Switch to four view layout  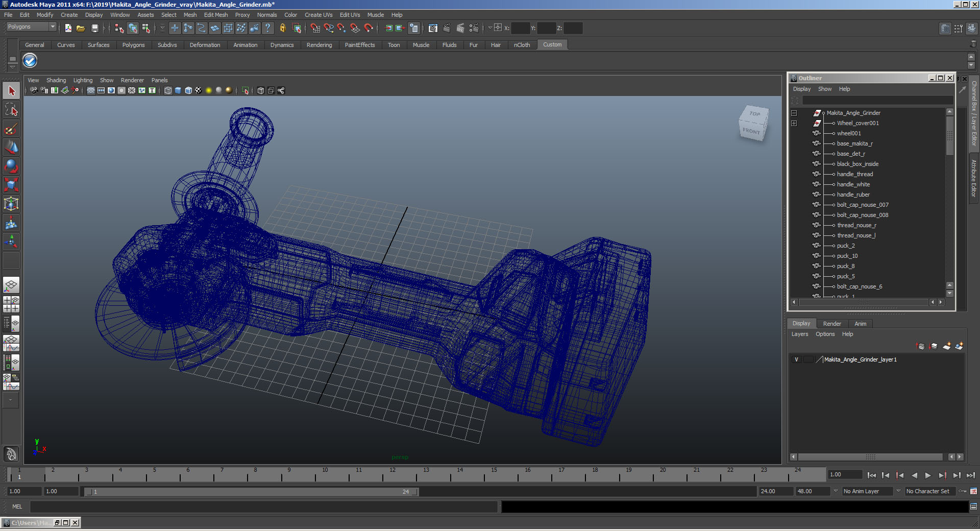coord(11,304)
